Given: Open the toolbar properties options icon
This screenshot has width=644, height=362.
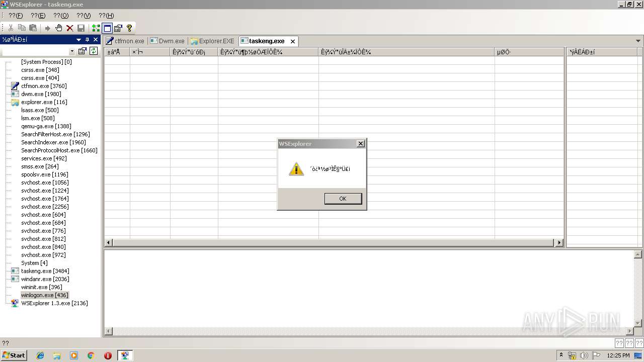Looking at the screenshot, I should 118,28.
